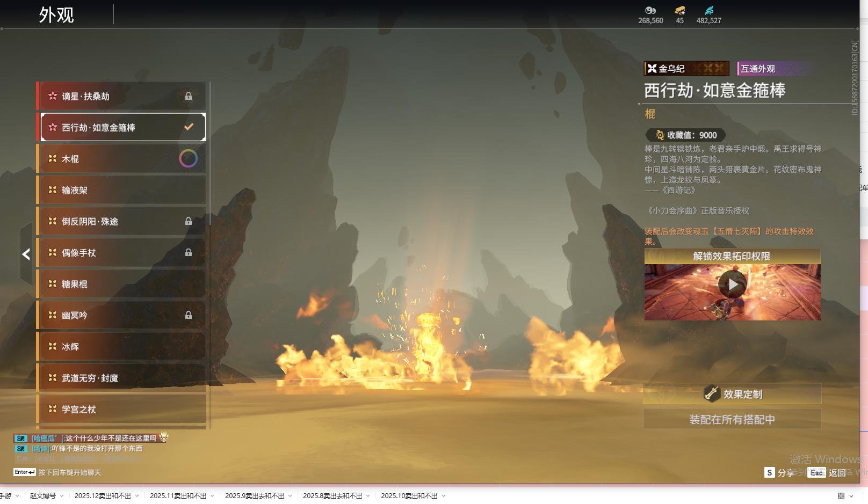The image size is (868, 504).
Task: Click the emoji at end of 哈密瓜's message
Action: point(163,437)
